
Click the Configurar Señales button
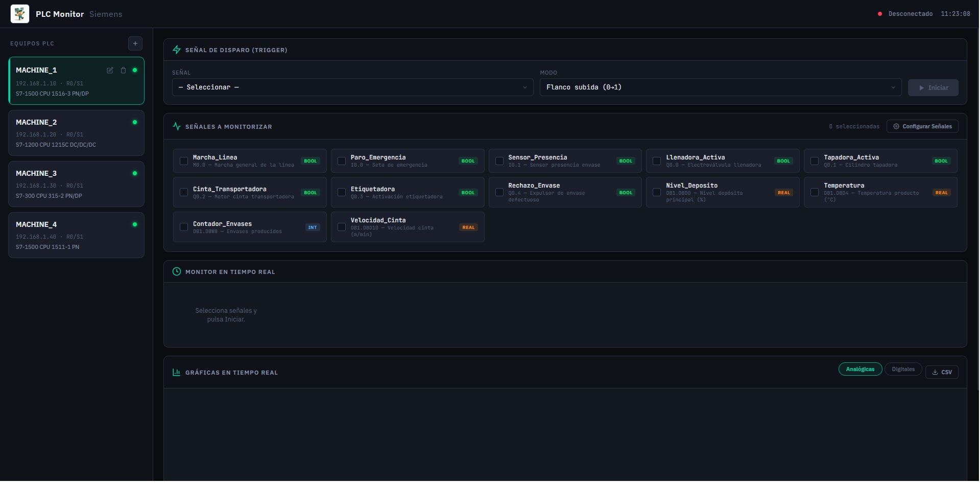[x=922, y=126]
